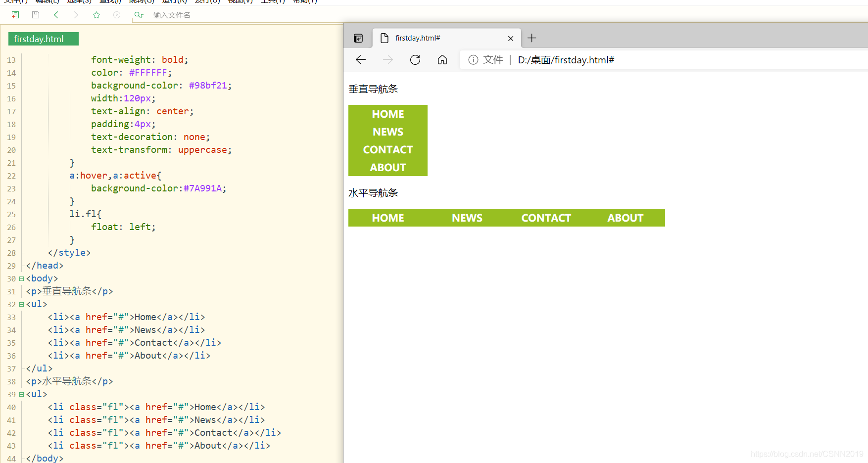868x463 pixels.
Task: Click the line 43 code with class="fl" About
Action: [x=159, y=446]
